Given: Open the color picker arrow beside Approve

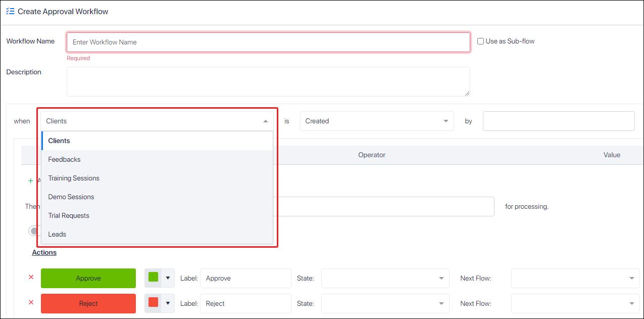Looking at the screenshot, I should pyautogui.click(x=168, y=278).
